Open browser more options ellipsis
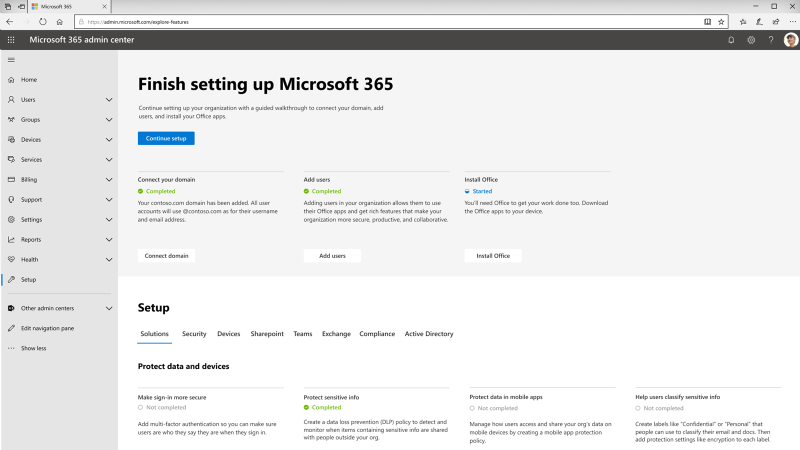 pyautogui.click(x=792, y=22)
